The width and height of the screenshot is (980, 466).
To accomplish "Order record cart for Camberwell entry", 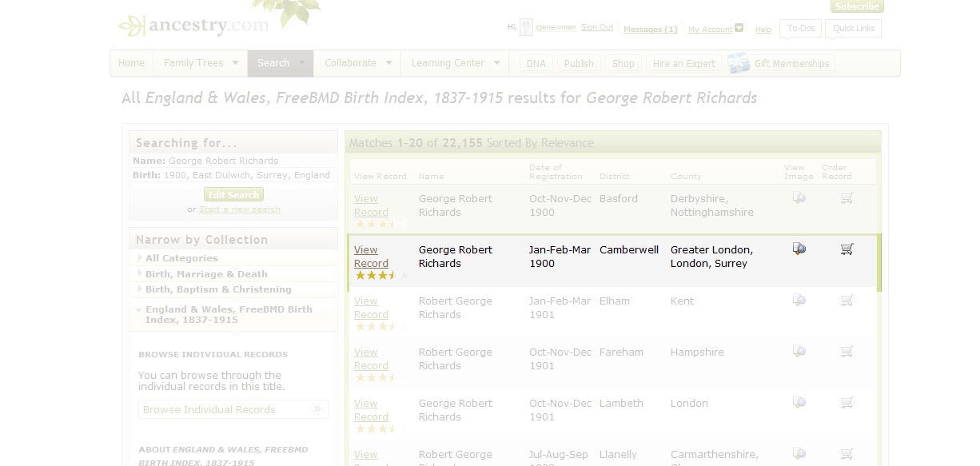I will (847, 249).
